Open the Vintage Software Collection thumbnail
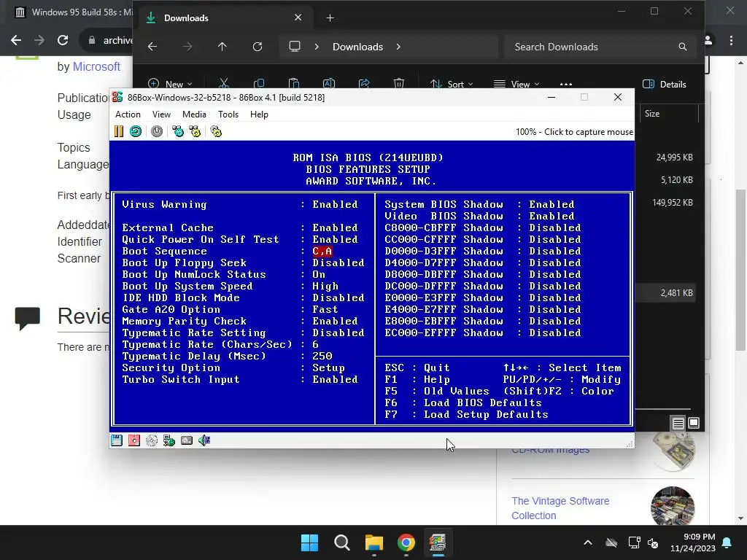747x560 pixels. click(672, 506)
